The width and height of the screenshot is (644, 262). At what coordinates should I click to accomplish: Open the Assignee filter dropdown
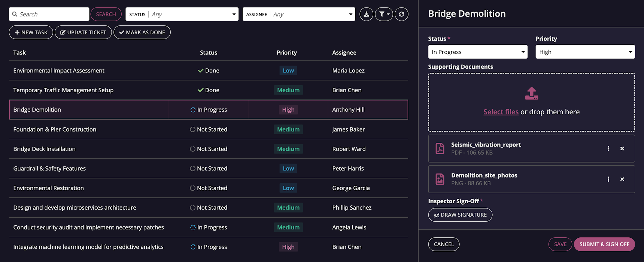point(299,14)
